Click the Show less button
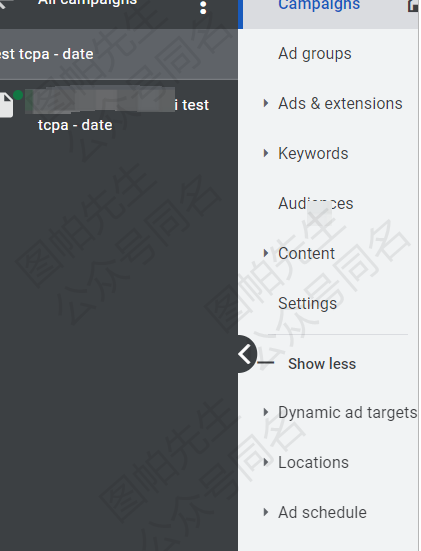 click(322, 364)
